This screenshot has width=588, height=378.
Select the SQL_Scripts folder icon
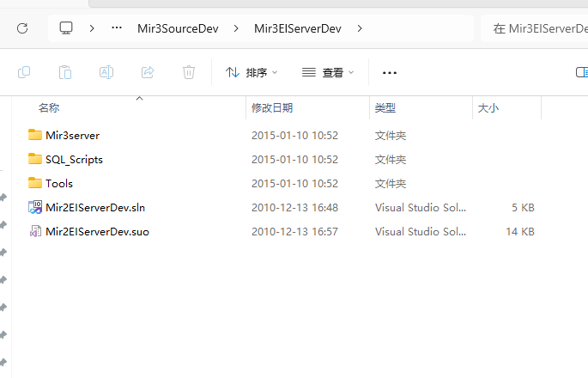click(x=35, y=159)
